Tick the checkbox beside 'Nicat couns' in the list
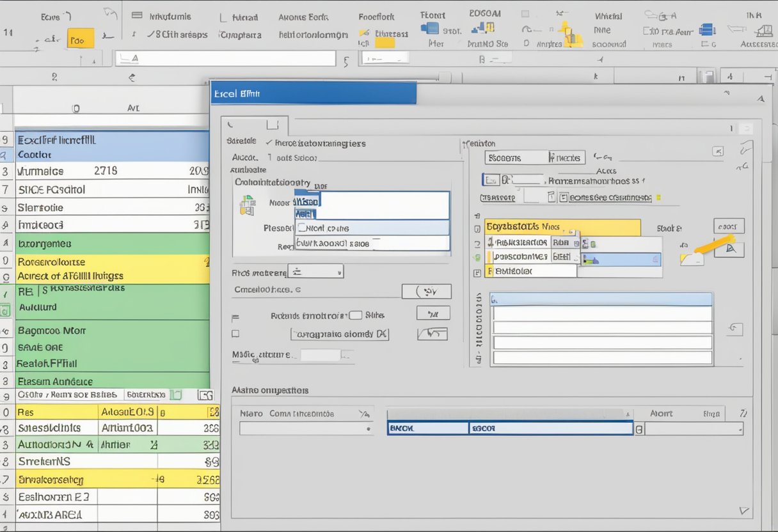The width and height of the screenshot is (778, 532). (x=301, y=228)
